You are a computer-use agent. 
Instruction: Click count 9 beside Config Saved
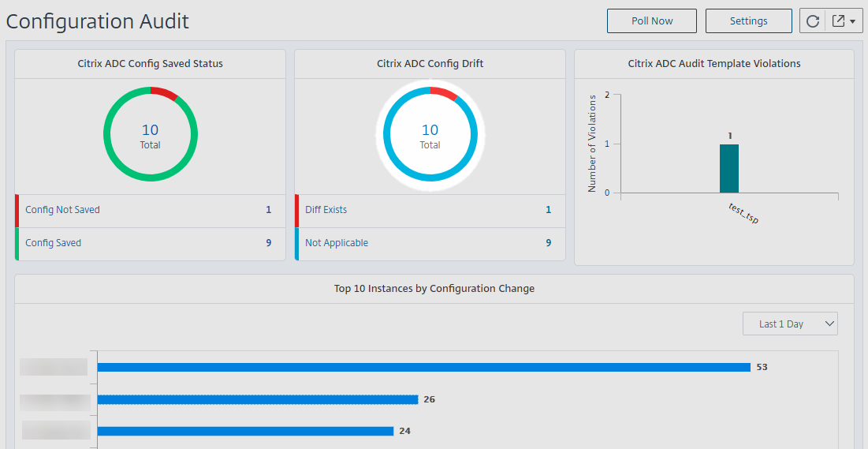point(269,243)
